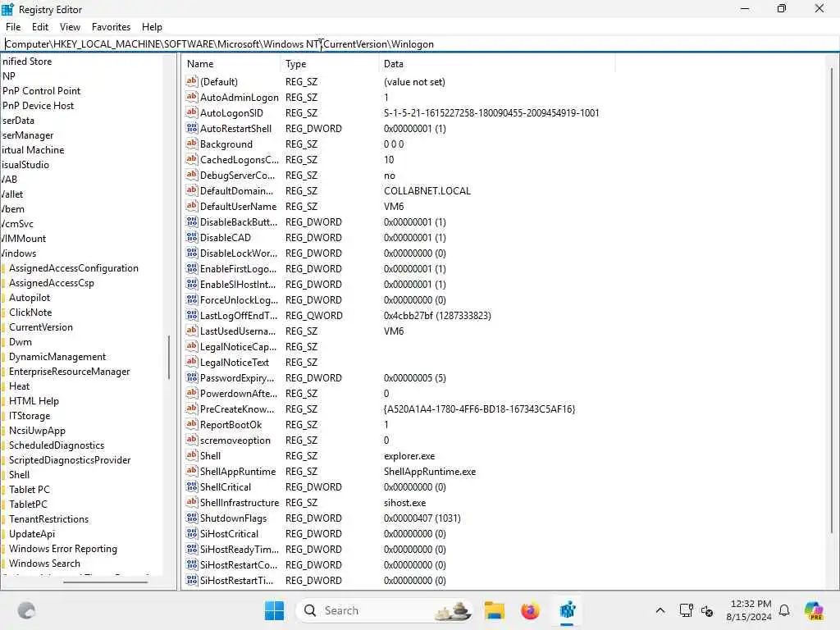Select the Windows Error Reporting key
The height and width of the screenshot is (630, 840).
point(62,549)
